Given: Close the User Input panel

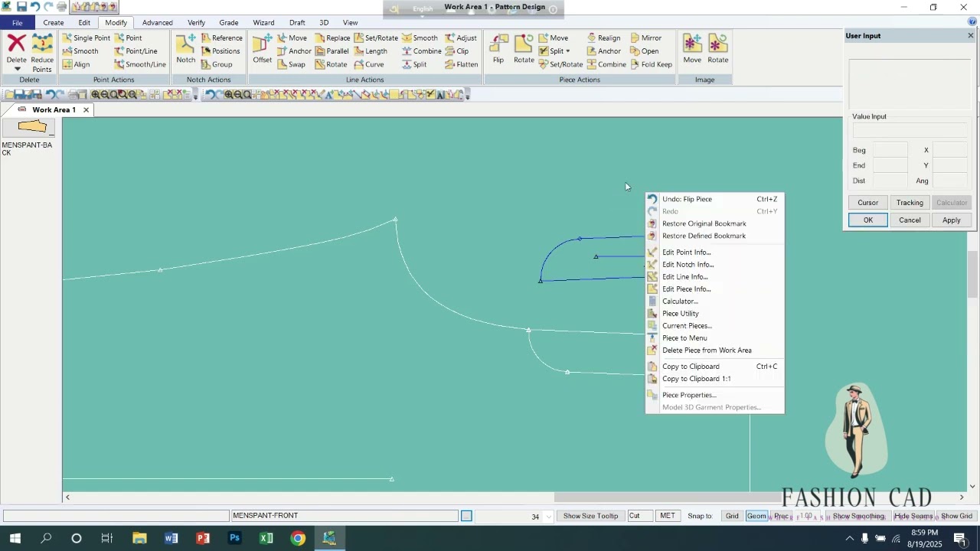Looking at the screenshot, I should (x=971, y=36).
